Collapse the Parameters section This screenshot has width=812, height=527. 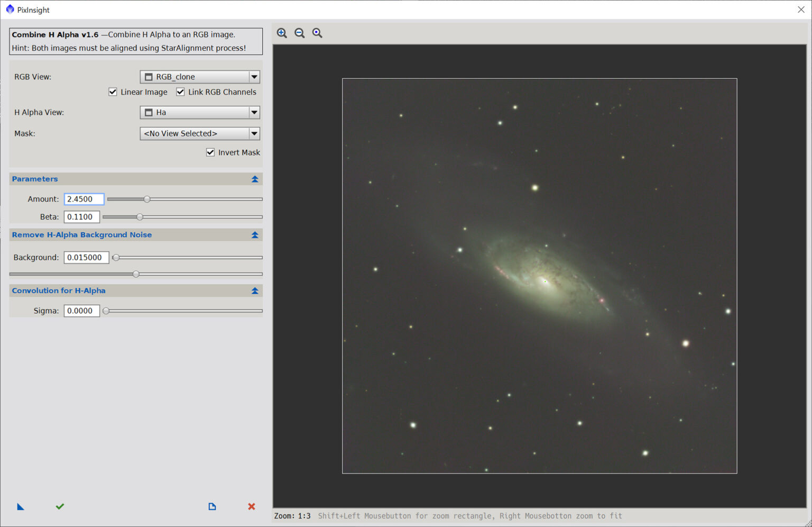pyautogui.click(x=255, y=179)
